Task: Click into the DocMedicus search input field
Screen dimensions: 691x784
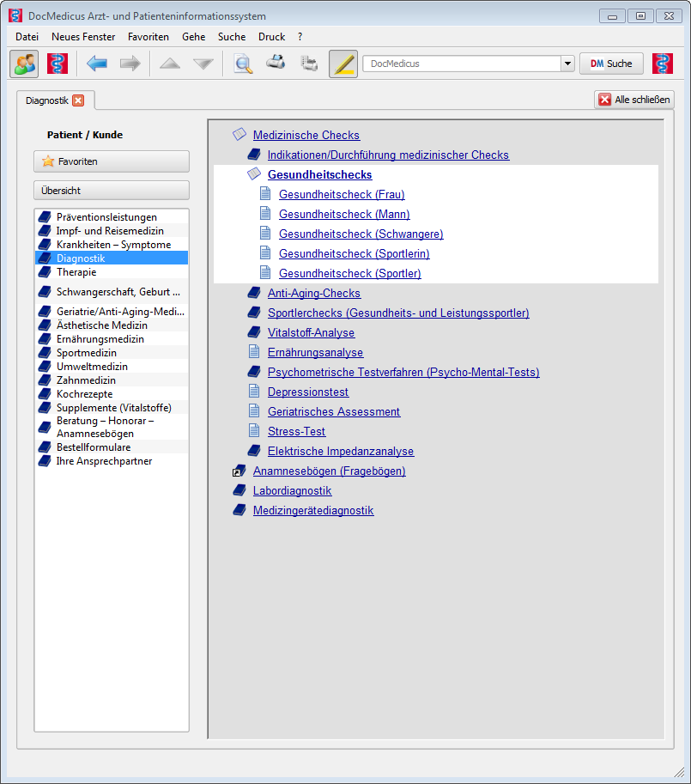Action: click(x=462, y=64)
